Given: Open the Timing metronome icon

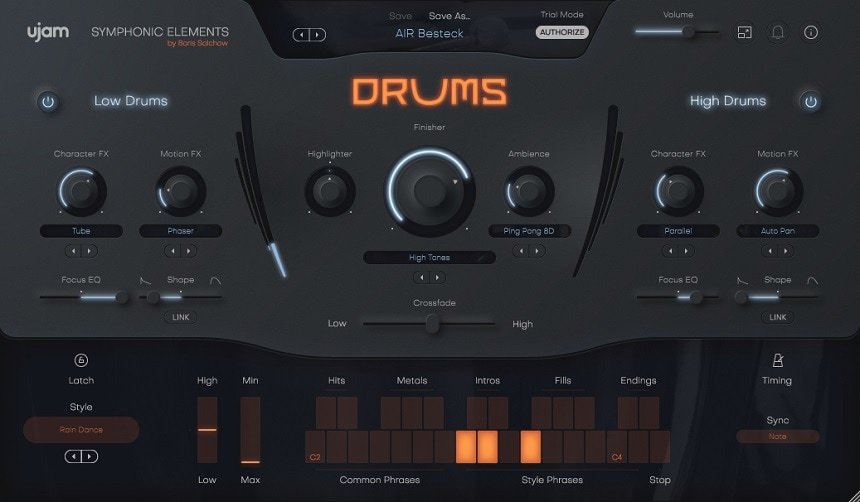Looking at the screenshot, I should point(777,360).
